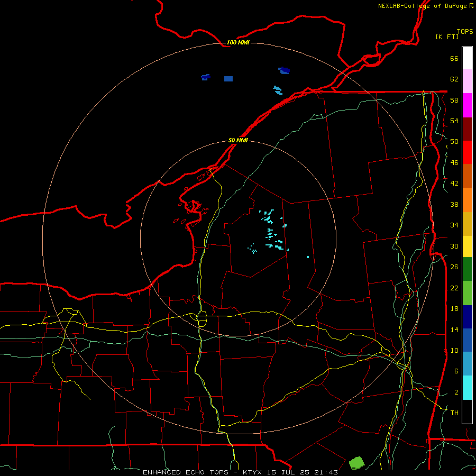The width and height of the screenshot is (476, 476).
Task: Click the ENHANCED ECHO TOPS caption
Action: point(186,472)
